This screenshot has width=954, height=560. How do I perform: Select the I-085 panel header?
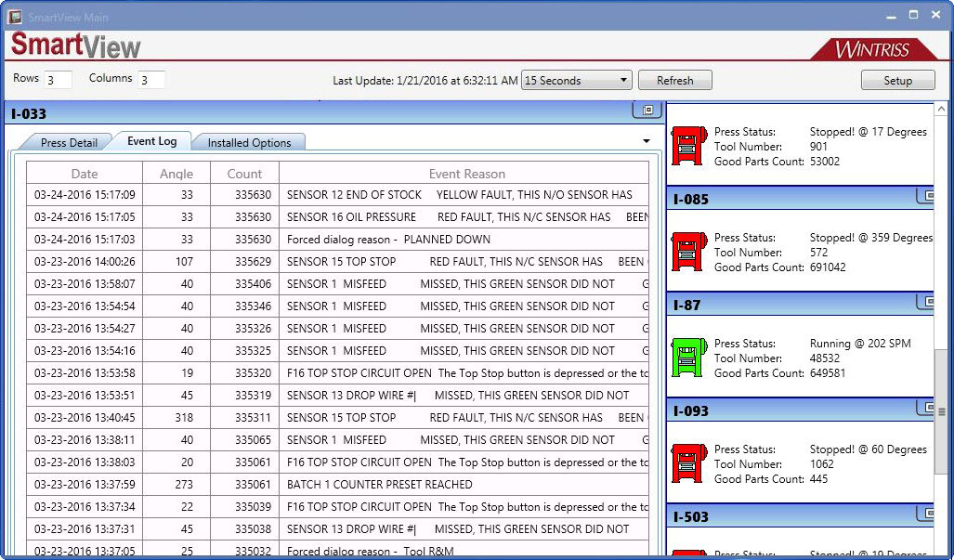tap(800, 198)
